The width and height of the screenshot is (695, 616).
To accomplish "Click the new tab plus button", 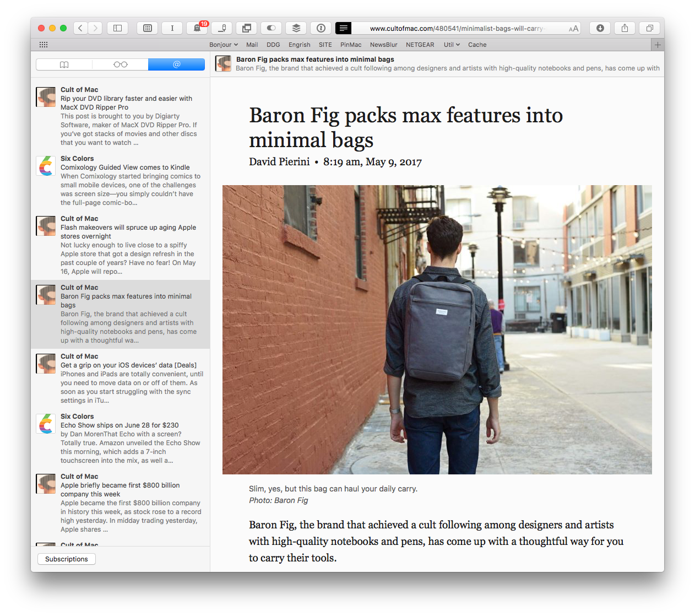I will pyautogui.click(x=657, y=45).
